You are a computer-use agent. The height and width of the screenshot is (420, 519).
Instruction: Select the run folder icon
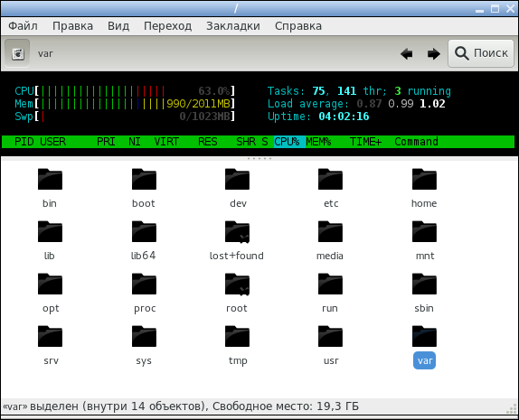tap(330, 285)
